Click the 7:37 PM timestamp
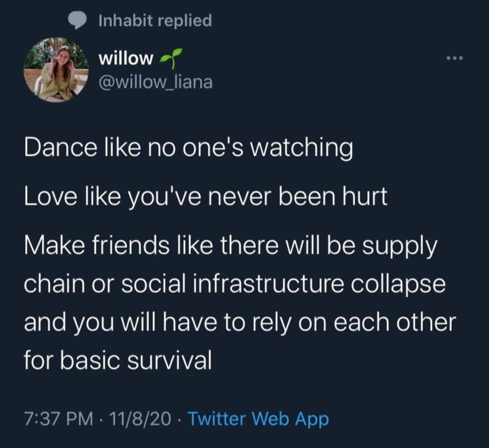The image size is (489, 448). pos(58,419)
